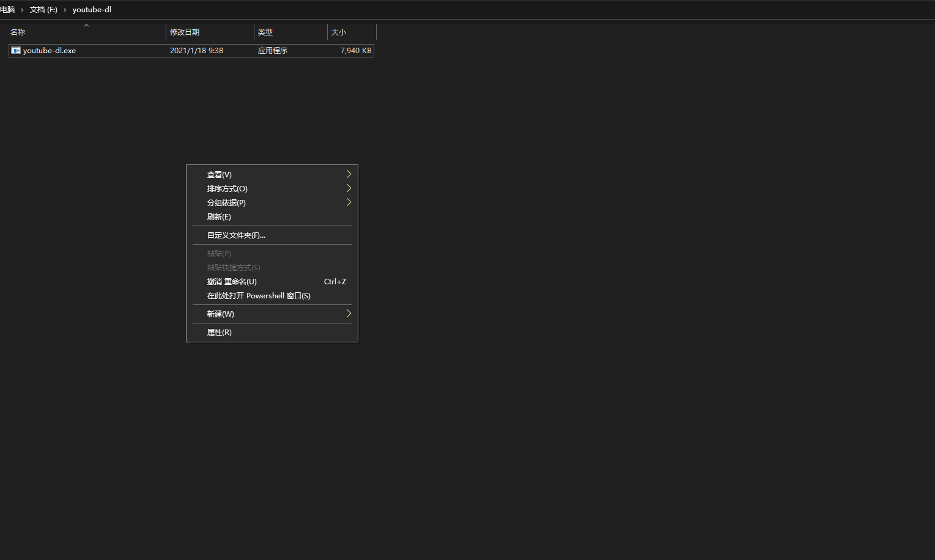The width and height of the screenshot is (935, 560).
Task: Click youtube-dl folder in breadcrumb path
Action: coord(92,10)
